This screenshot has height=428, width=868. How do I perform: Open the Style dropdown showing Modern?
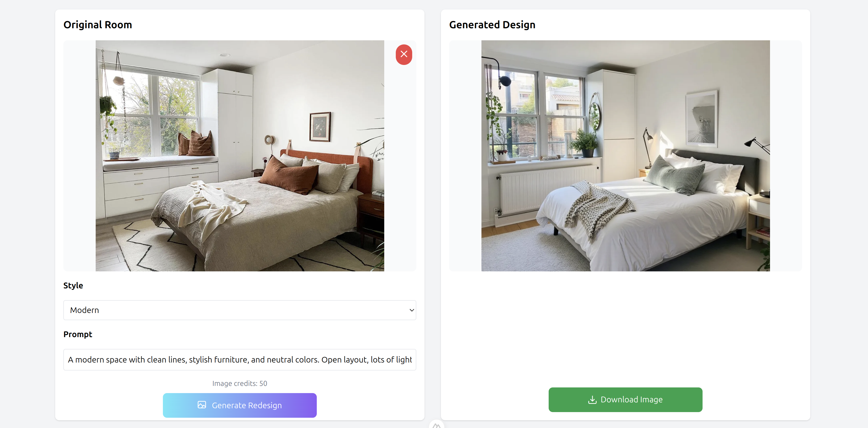(240, 310)
